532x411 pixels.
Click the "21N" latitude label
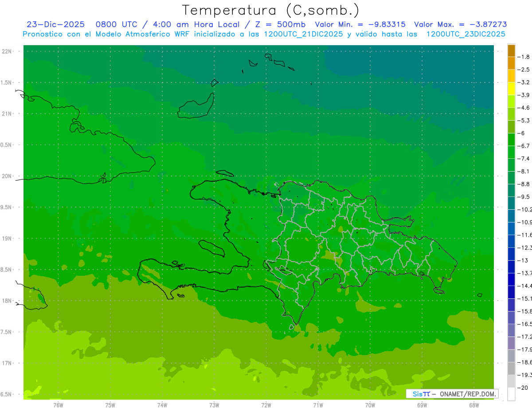[7, 114]
